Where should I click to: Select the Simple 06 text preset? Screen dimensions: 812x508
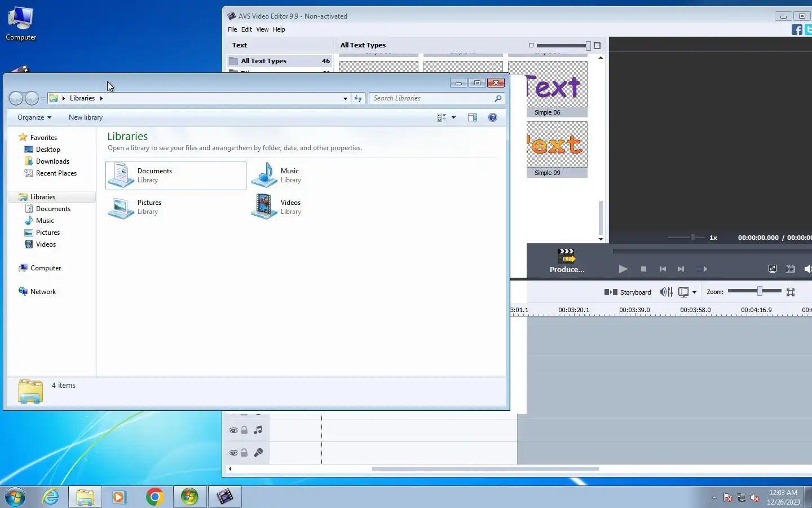pyautogui.click(x=557, y=89)
